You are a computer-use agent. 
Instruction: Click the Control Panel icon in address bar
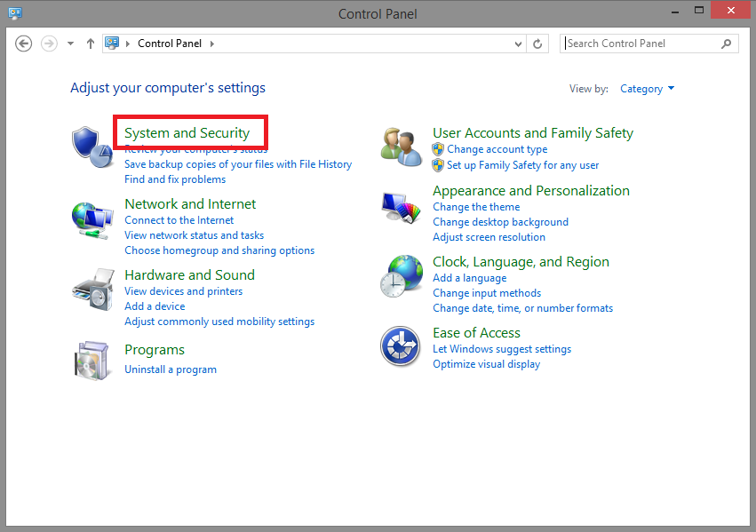click(x=112, y=44)
